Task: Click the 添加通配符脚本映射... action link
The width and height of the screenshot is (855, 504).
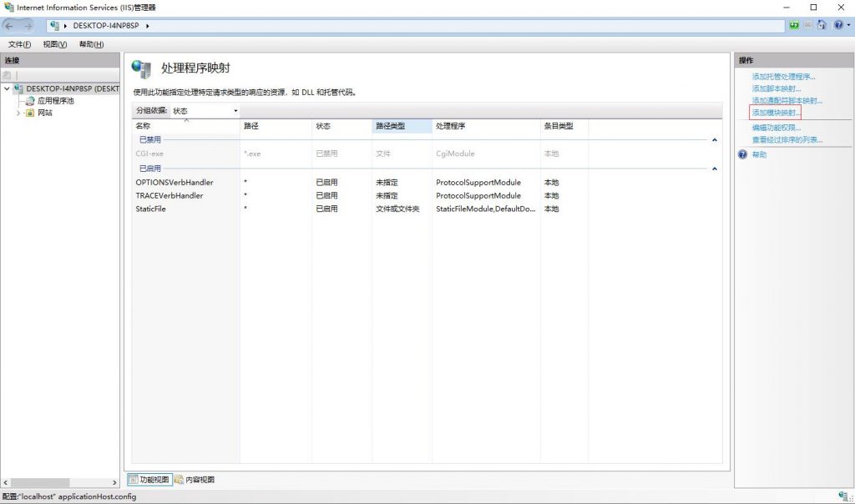Action: [787, 101]
